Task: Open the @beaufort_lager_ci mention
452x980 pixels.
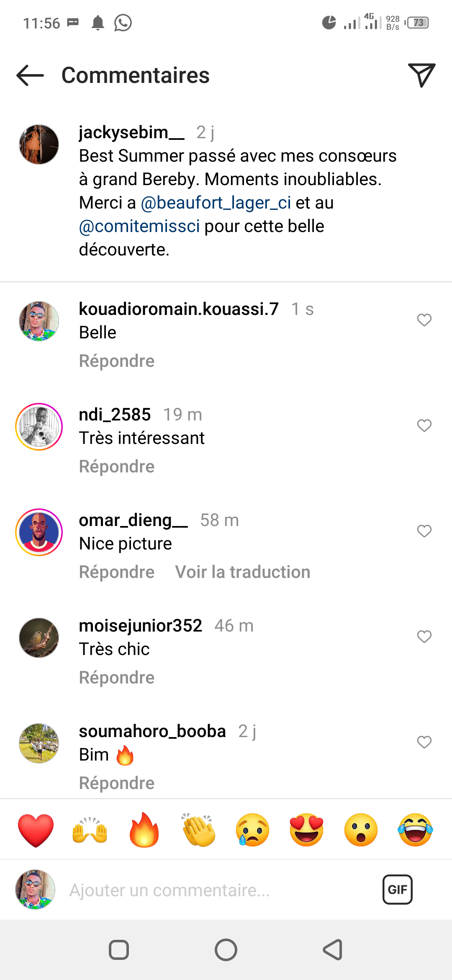Action: (x=216, y=203)
